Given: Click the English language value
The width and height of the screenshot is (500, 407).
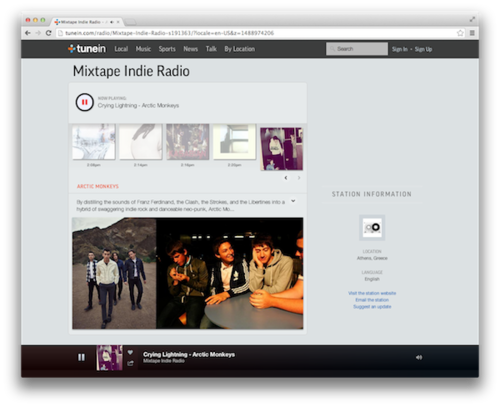Looking at the screenshot, I should coord(372,279).
